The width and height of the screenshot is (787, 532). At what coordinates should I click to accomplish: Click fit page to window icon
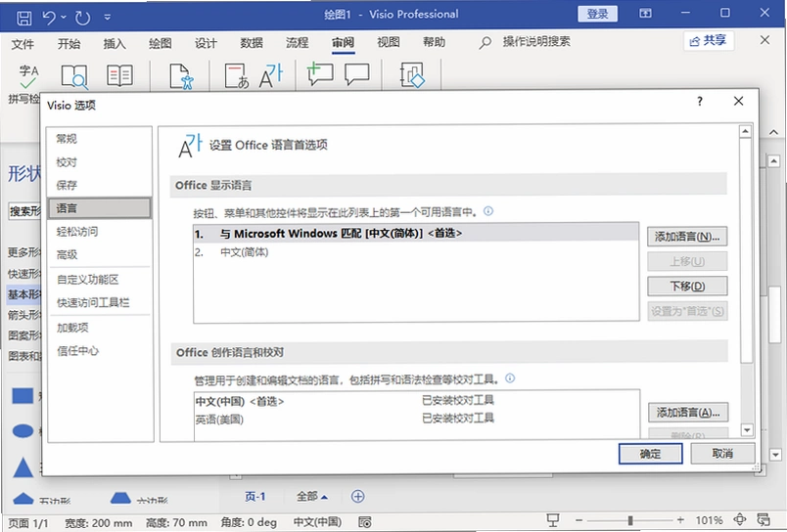[x=740, y=519]
